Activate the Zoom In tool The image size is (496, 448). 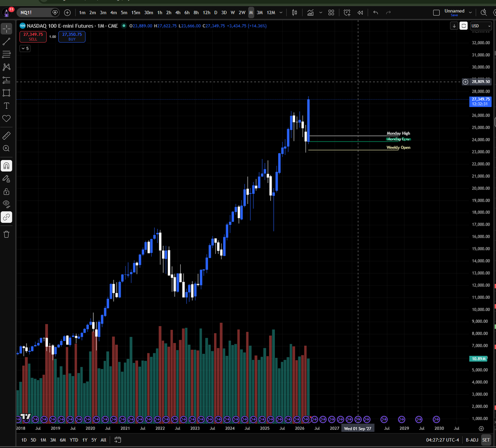(x=6, y=148)
